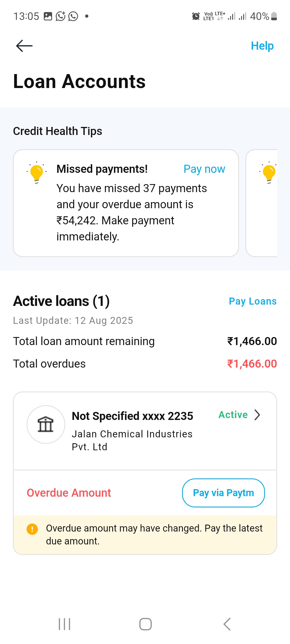Open the Help link
Viewport: 290px width, 644px height.
tap(262, 46)
